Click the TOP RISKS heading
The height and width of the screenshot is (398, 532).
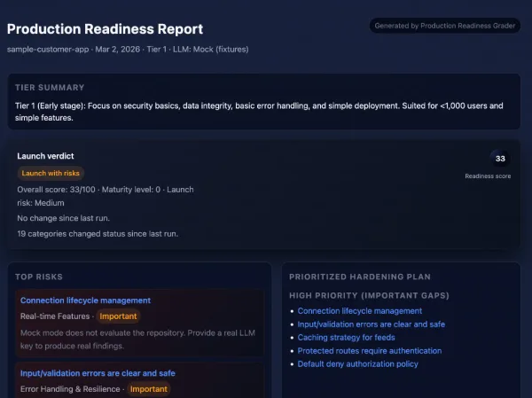[x=39, y=277]
